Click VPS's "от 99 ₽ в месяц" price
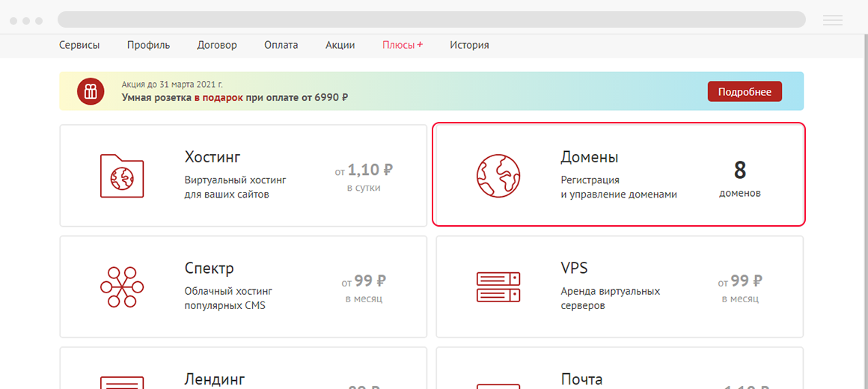 click(740, 288)
